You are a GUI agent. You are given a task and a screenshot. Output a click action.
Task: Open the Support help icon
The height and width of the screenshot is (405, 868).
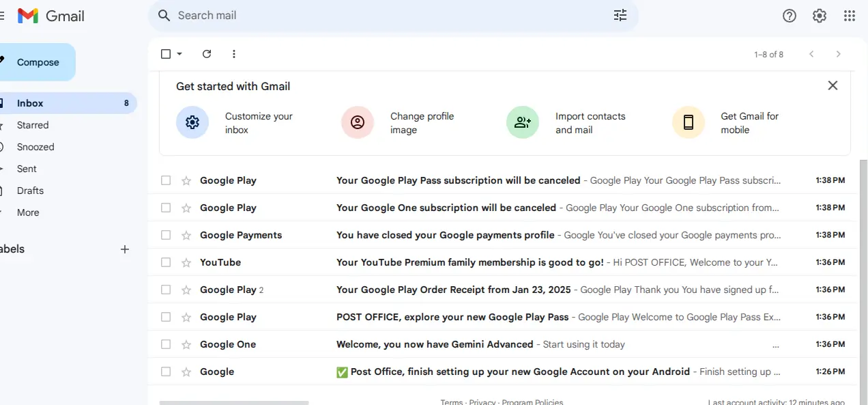tap(790, 16)
